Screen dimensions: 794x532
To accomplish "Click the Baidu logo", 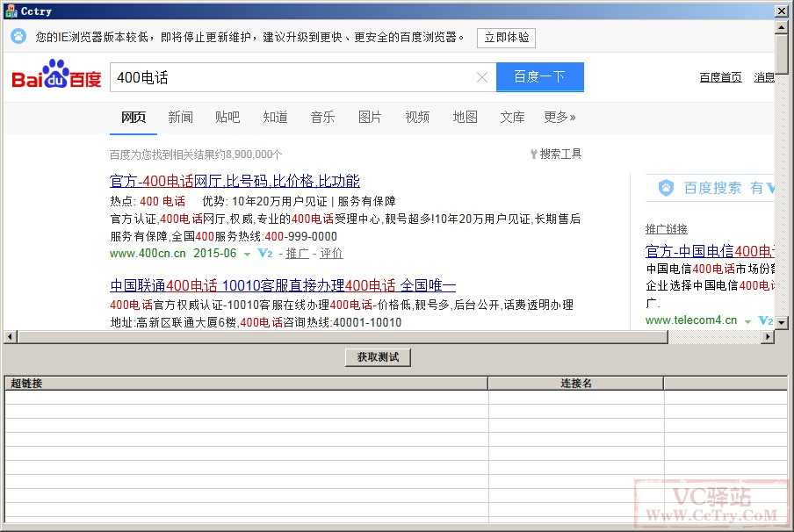I will tap(56, 74).
